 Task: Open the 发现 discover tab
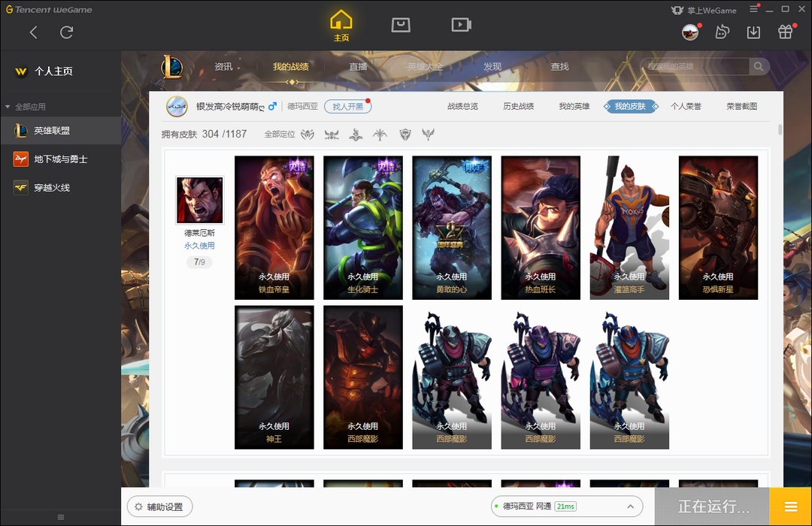click(x=492, y=66)
